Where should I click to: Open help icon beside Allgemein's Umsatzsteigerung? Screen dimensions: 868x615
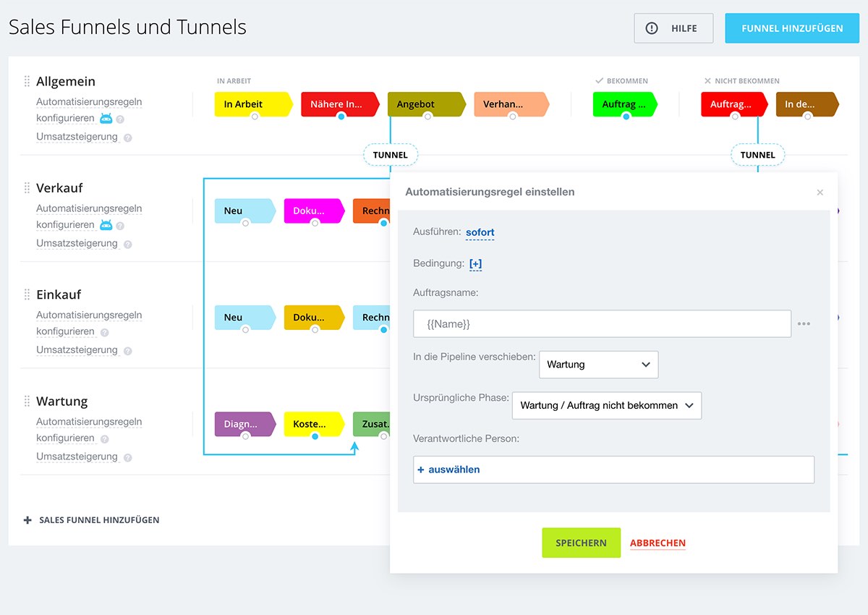pos(128,137)
